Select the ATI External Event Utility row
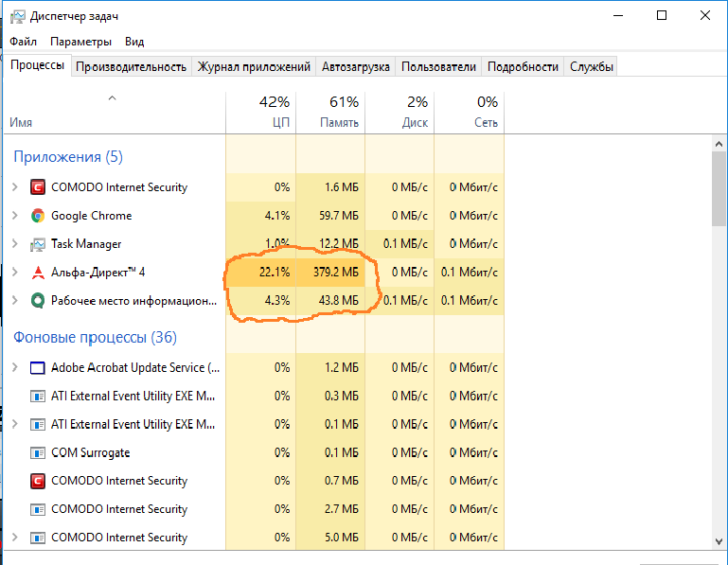This screenshot has height=565, width=728. tap(133, 396)
